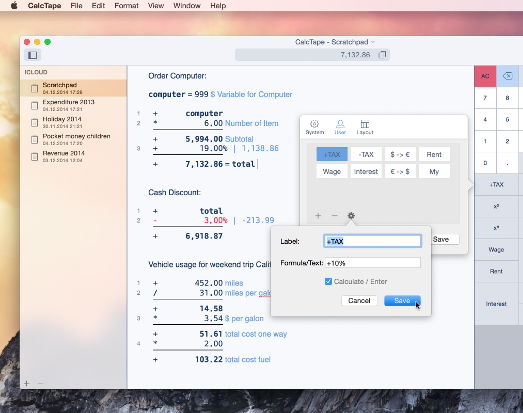This screenshot has height=413, width=523.
Task: Click the 'Order Computer:' heading text
Action: (177, 76)
